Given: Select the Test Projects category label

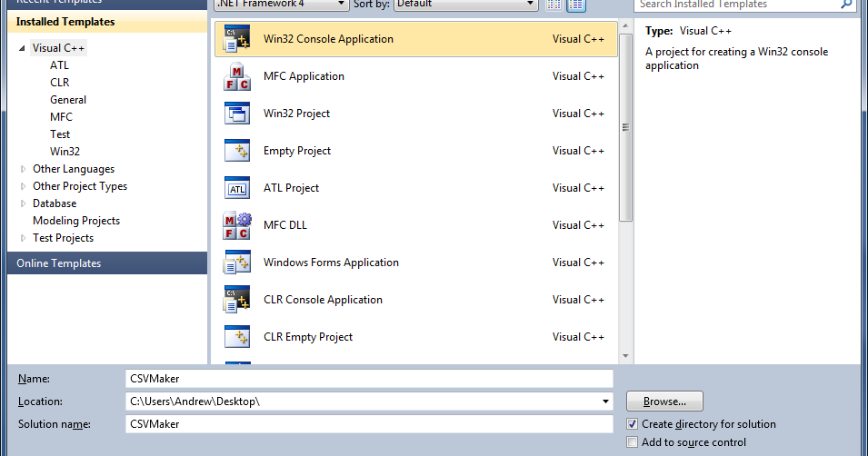Looking at the screenshot, I should pos(63,238).
